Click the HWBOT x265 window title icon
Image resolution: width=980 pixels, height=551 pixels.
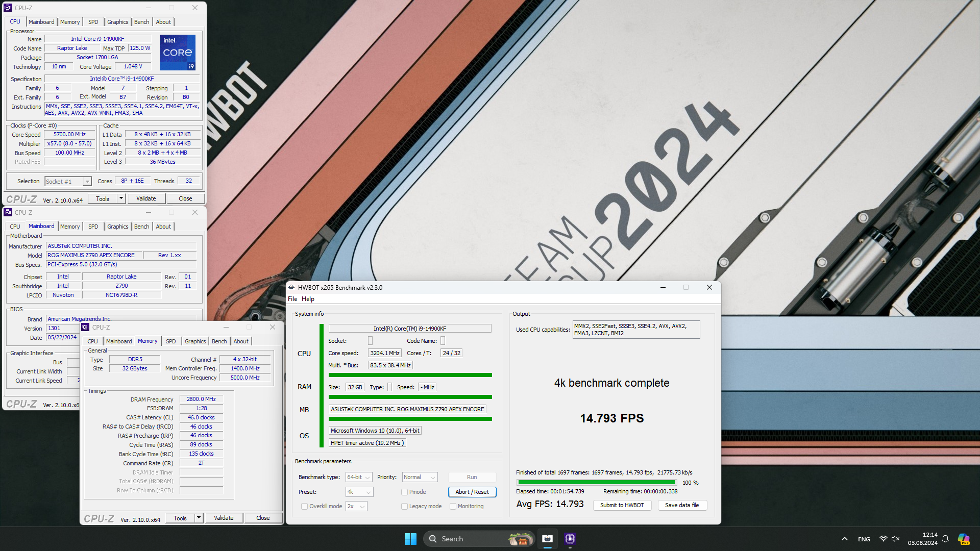pos(291,287)
